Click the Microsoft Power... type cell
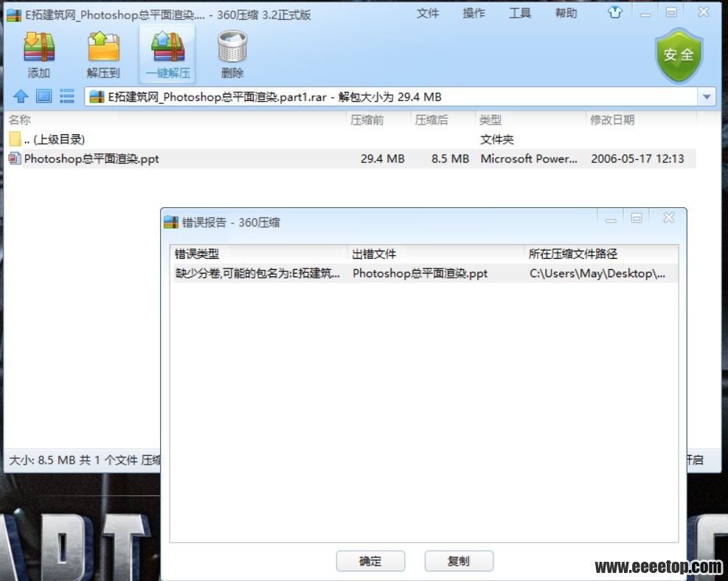Image resolution: width=728 pixels, height=581 pixels. tap(529, 159)
